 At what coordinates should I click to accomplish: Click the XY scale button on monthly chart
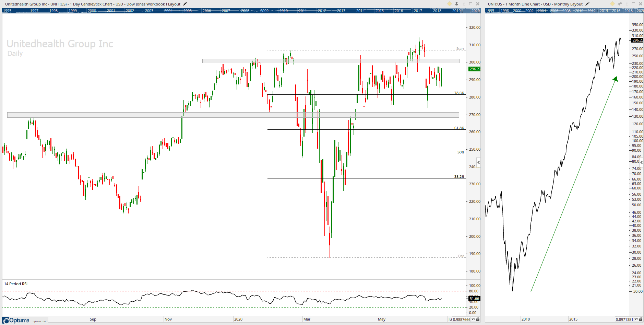point(636,320)
